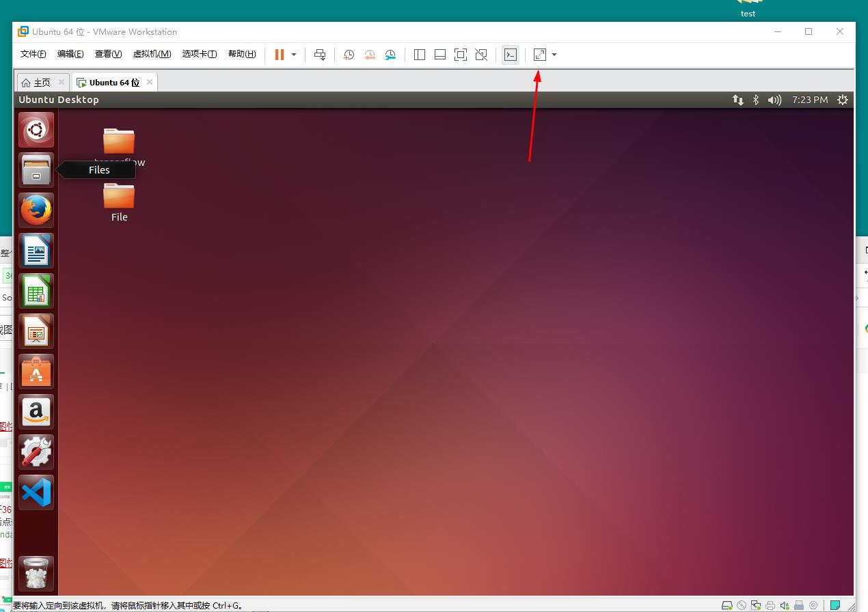Open the Ubuntu session gear menu
Viewport: 868px width, 612px height.
click(842, 99)
